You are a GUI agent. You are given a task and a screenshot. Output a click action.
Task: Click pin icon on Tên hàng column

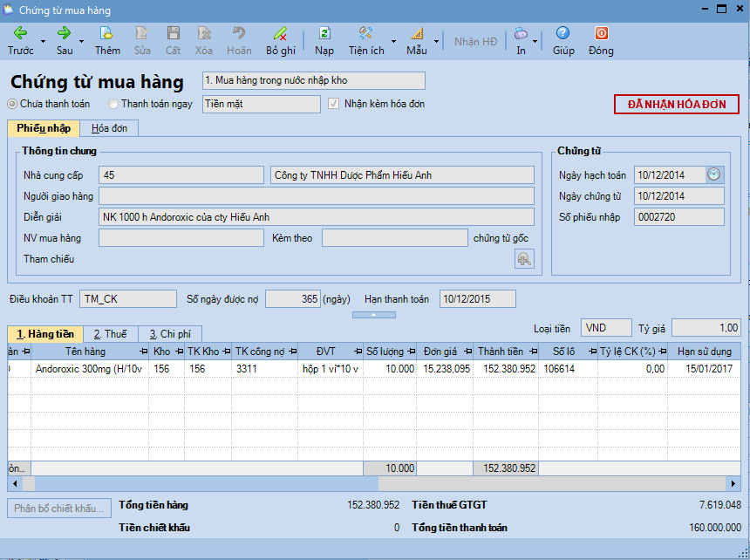pyautogui.click(x=143, y=352)
